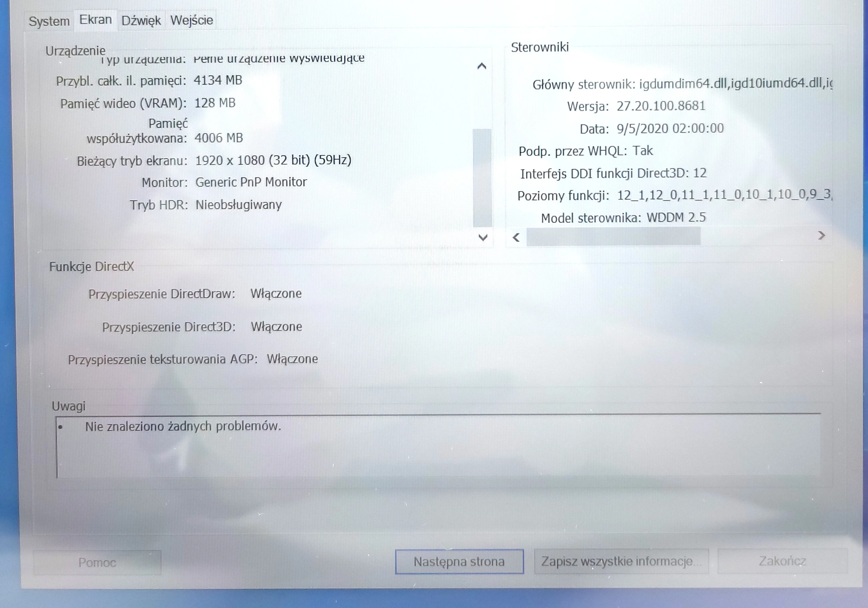Viewport: 868px width, 608px height.
Task: Click the Zakończ button
Action: [782, 561]
